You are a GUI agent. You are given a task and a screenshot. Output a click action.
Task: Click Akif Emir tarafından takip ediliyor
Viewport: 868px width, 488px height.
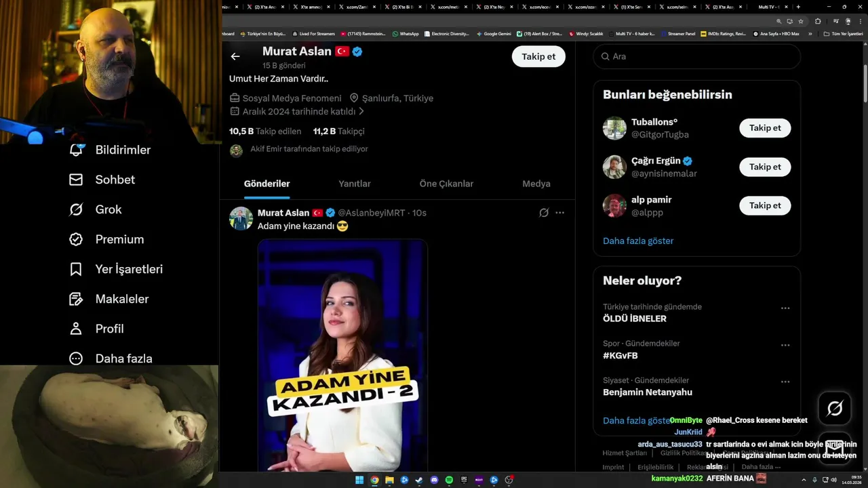(x=309, y=149)
